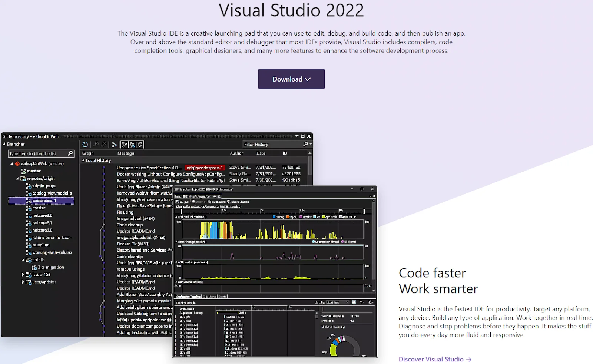593x364 pixels.
Task: Open the Discover Visual Studio link
Action: tap(435, 359)
